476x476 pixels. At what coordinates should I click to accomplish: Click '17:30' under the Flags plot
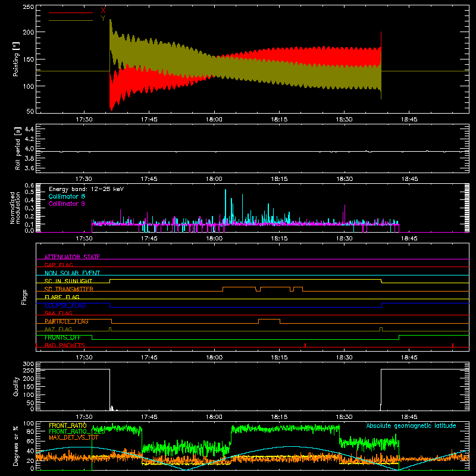pyautogui.click(x=84, y=358)
